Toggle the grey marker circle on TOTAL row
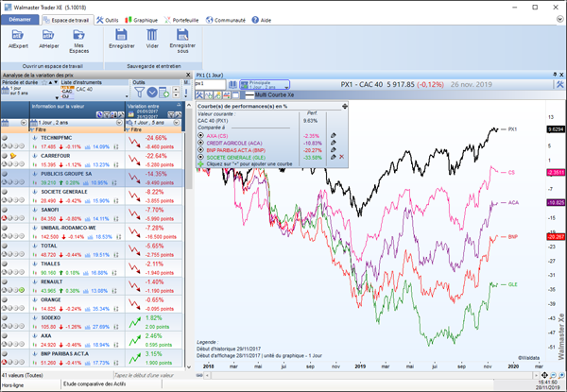The width and height of the screenshot is (567, 392). 5,246
